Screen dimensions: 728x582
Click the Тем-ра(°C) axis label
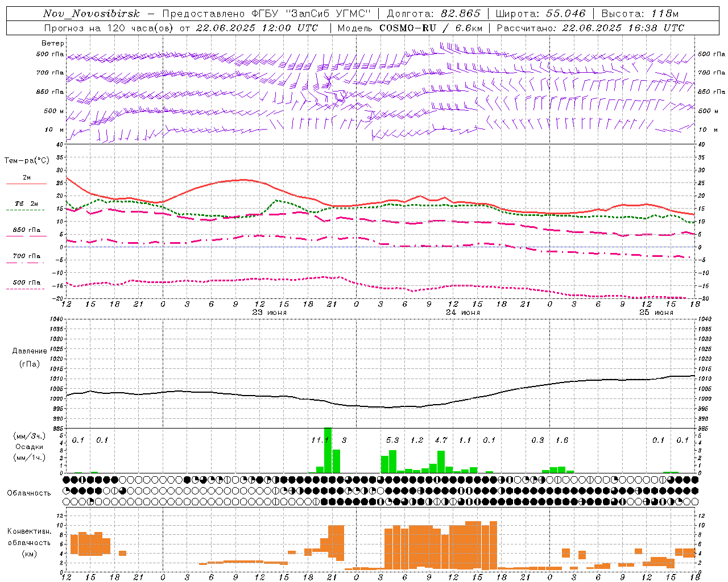tap(27, 161)
